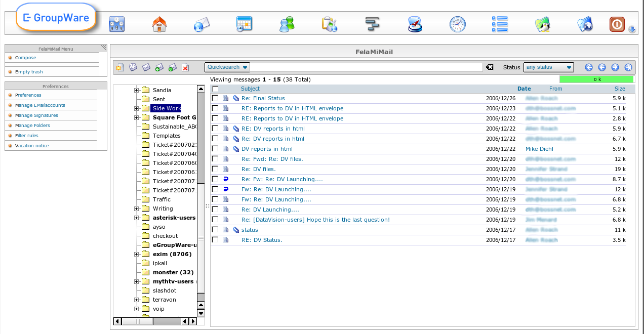Click Compose in FelaMiMail Menu
Viewport: 644px width, 334px height.
tap(25, 58)
